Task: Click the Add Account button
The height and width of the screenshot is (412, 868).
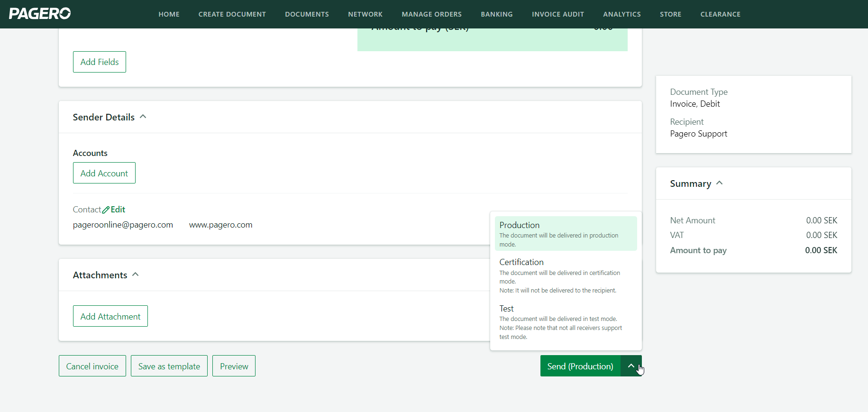Action: pos(104,173)
